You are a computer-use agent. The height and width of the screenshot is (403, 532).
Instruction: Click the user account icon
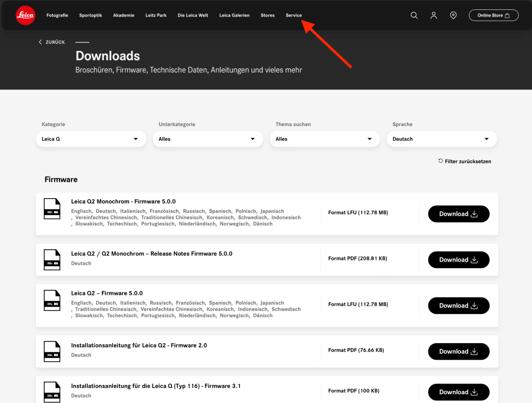click(x=434, y=16)
